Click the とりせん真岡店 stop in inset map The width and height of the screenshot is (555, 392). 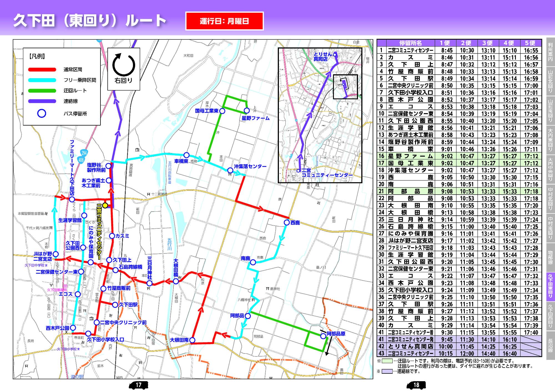coord(335,55)
